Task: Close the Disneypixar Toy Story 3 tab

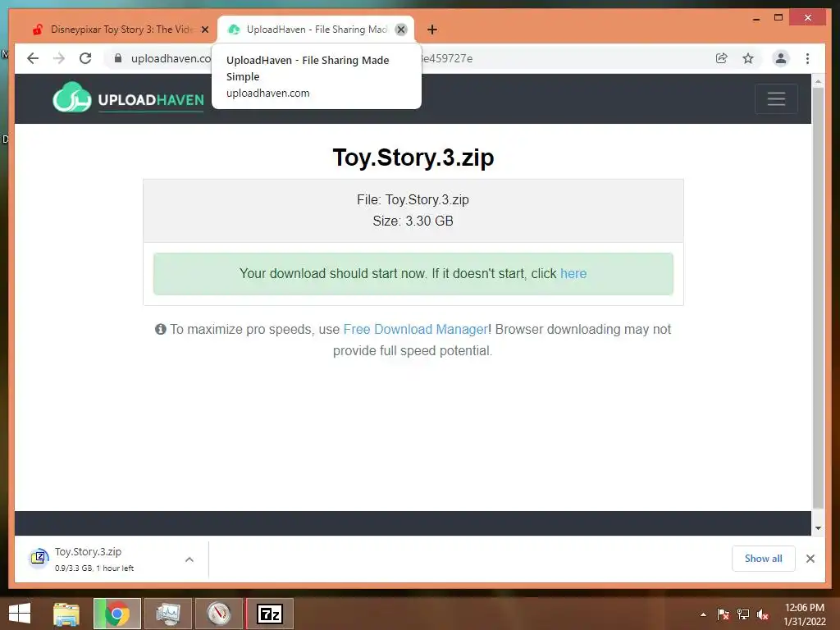Action: [x=204, y=30]
